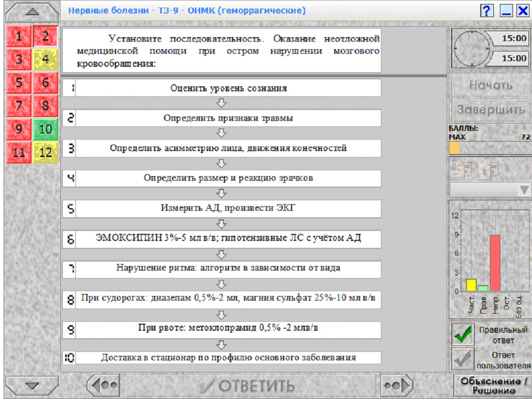
Task: Select step 'При судорогах: диазепам'
Action: pos(221,299)
